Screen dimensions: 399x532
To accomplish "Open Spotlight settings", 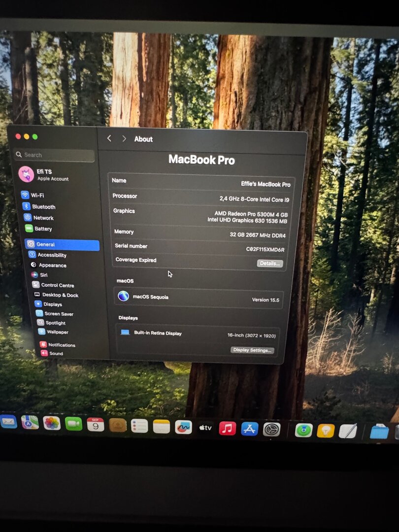I will pyautogui.click(x=52, y=323).
